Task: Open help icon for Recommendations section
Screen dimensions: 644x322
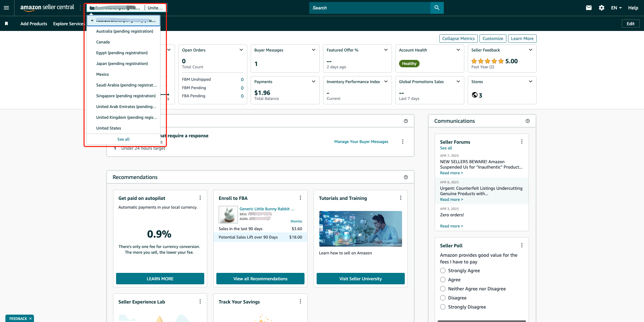Action: 406,177
